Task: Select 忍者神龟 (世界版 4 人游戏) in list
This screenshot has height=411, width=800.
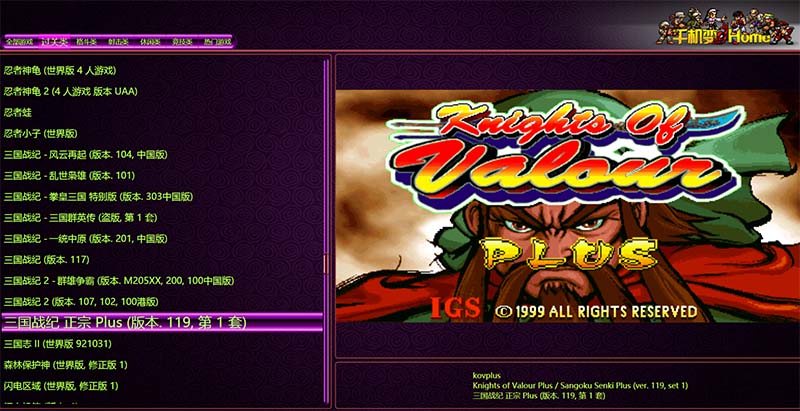Action: [60, 70]
